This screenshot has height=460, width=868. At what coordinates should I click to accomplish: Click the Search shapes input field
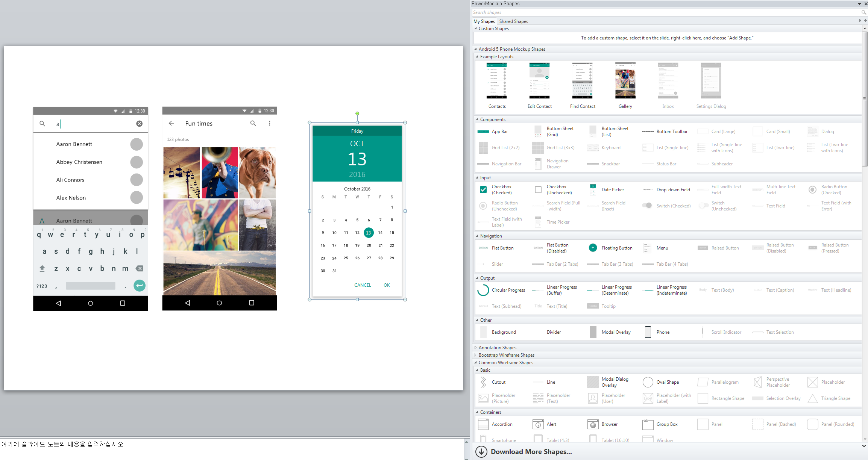[x=666, y=12]
